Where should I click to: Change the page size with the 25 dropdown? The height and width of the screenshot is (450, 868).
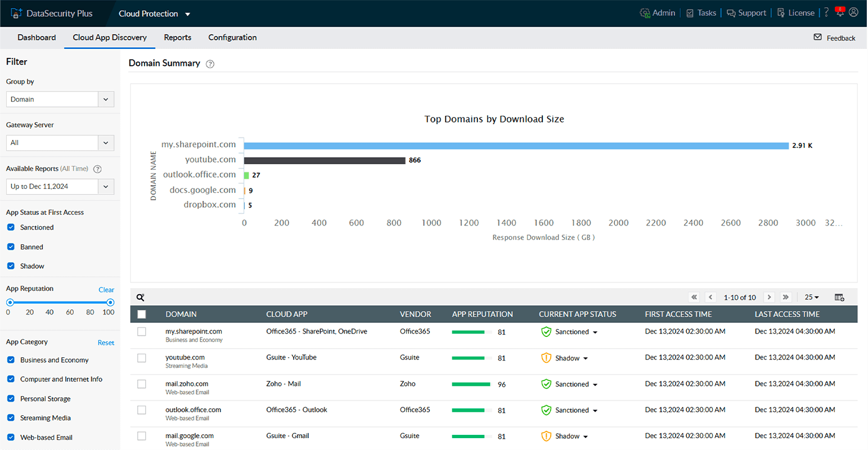[811, 297]
